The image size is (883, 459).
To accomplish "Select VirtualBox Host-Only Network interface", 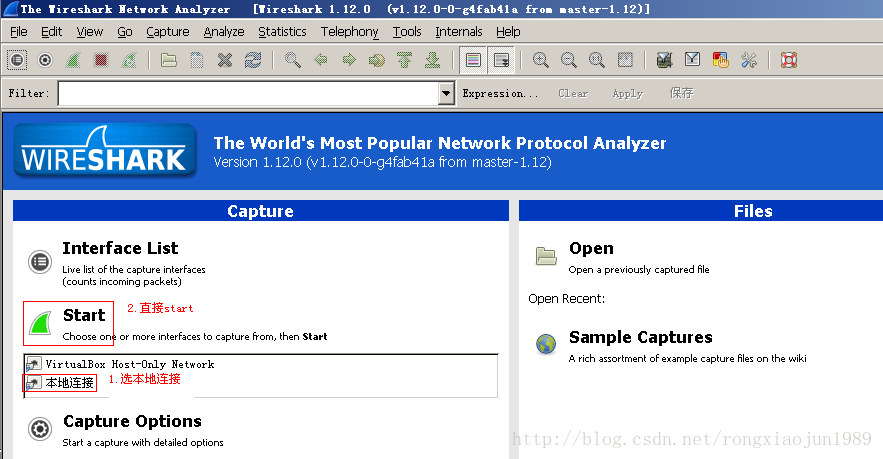I will click(x=130, y=364).
